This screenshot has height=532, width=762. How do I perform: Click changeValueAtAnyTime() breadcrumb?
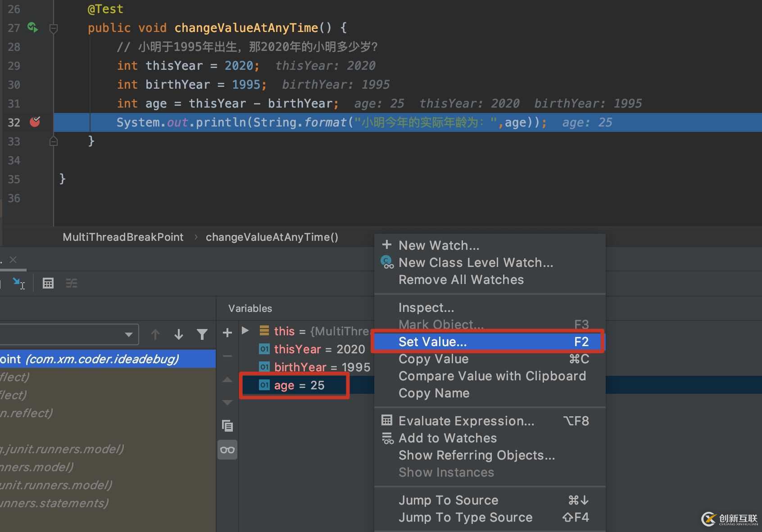(x=272, y=237)
